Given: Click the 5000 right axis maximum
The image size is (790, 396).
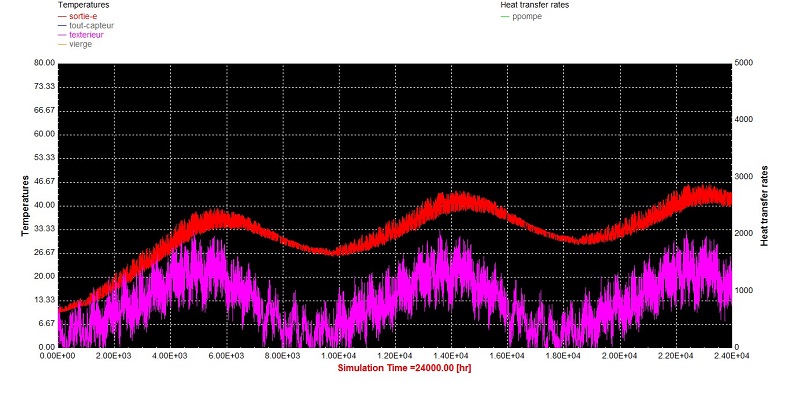Looking at the screenshot, I should coord(744,63).
